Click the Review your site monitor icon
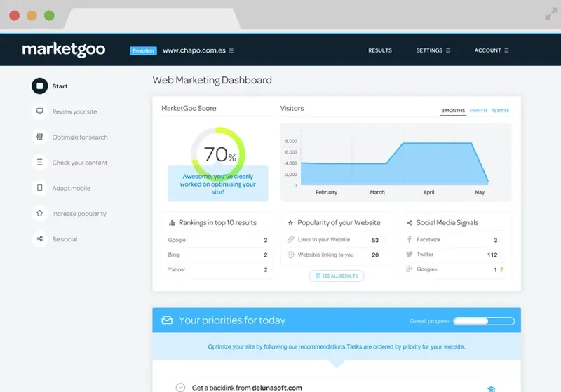Image resolution: width=561 pixels, height=392 pixels. click(x=40, y=111)
